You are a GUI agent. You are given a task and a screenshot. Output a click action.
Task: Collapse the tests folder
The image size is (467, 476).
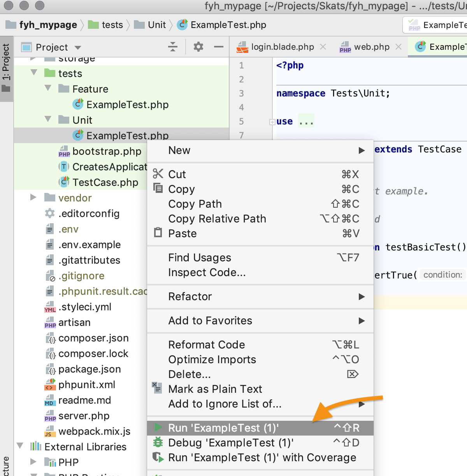click(34, 73)
